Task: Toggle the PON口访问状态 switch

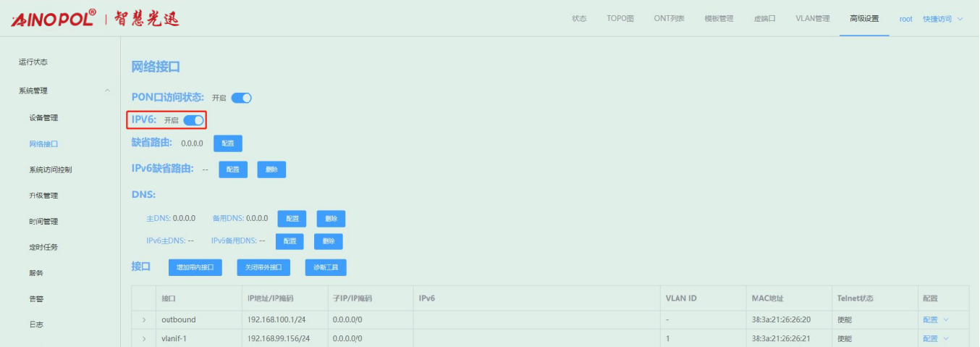Action: (241, 98)
